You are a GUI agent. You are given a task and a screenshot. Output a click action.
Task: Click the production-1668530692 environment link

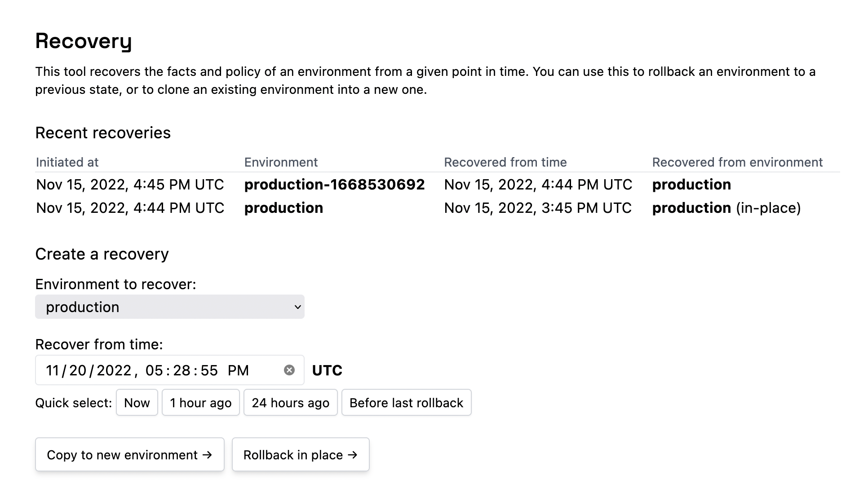pos(335,184)
